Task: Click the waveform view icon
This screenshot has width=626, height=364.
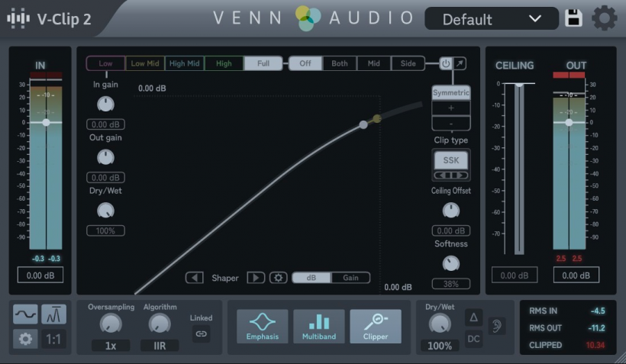Action: [25, 314]
